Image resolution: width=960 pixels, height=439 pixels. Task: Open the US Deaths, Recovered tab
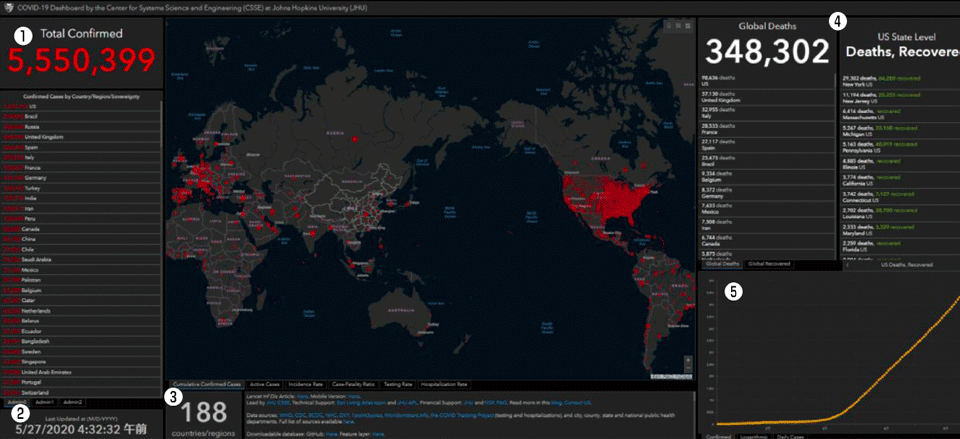[907, 265]
